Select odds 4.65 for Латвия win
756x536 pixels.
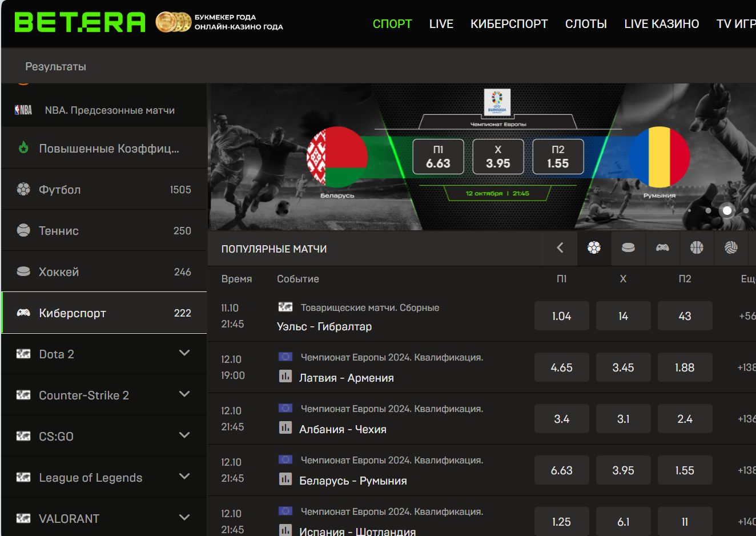click(562, 367)
